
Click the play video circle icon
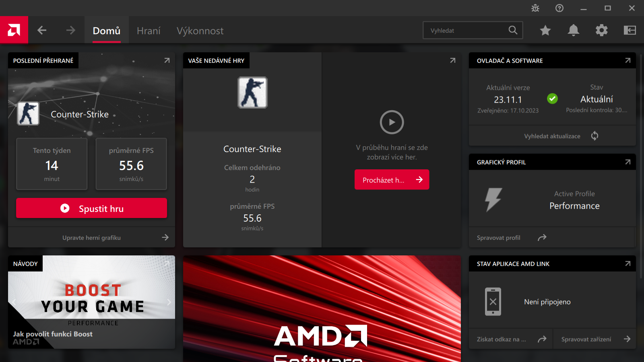tap(392, 122)
